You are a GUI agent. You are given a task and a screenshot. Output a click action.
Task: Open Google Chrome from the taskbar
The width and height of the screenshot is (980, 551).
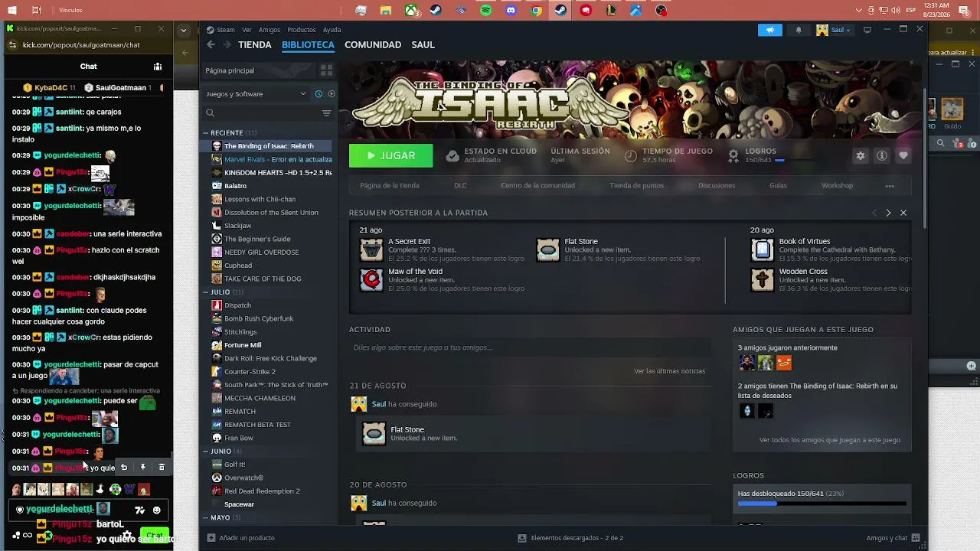pos(536,11)
